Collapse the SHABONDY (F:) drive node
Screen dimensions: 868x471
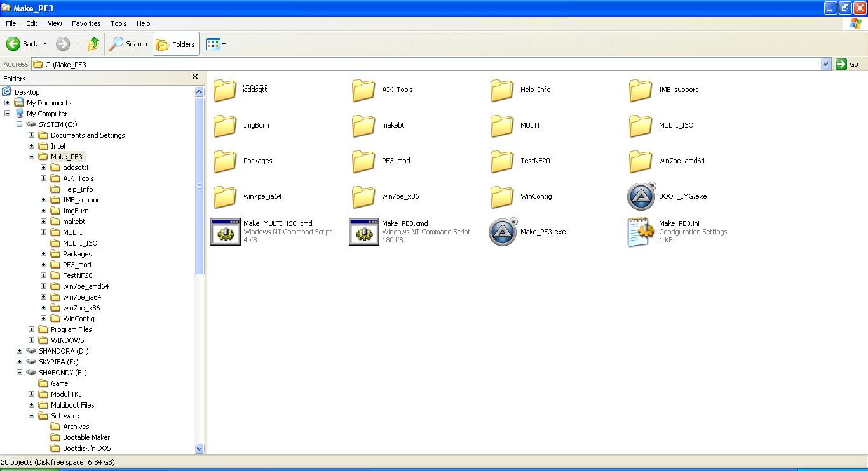tap(19, 373)
